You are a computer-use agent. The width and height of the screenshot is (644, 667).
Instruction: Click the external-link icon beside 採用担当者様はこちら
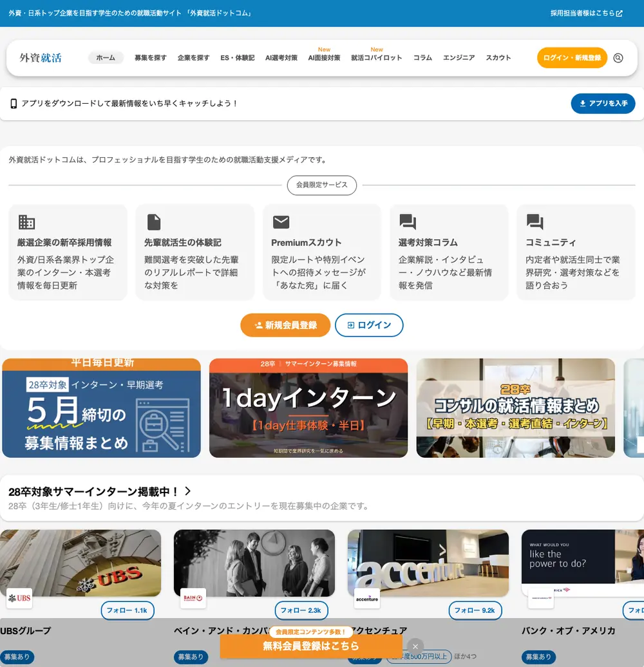620,13
